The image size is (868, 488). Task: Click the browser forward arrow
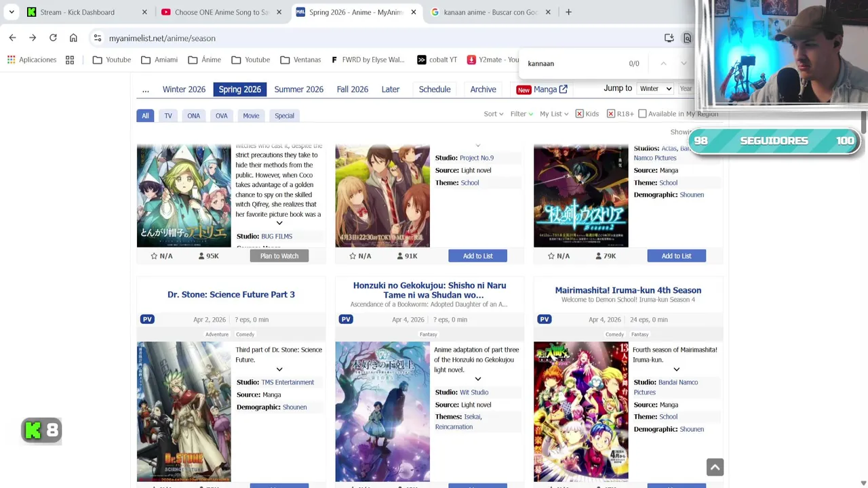pos(33,38)
